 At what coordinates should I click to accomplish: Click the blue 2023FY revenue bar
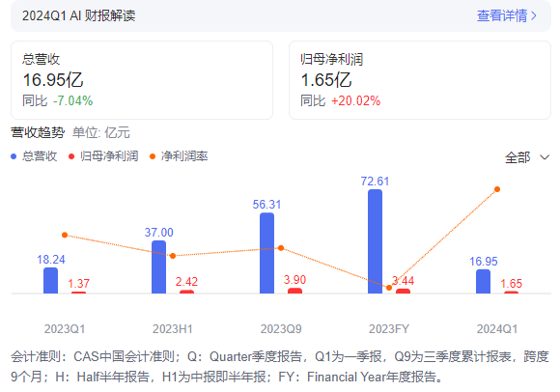tap(375, 241)
